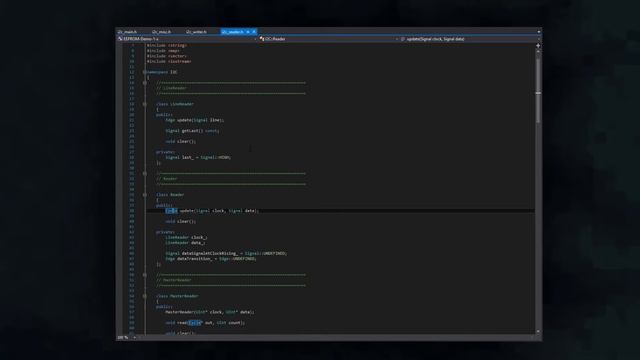Click the vertical scrollbar thumb
Image resolution: width=640 pixels, height=360 pixels.
(x=538, y=90)
